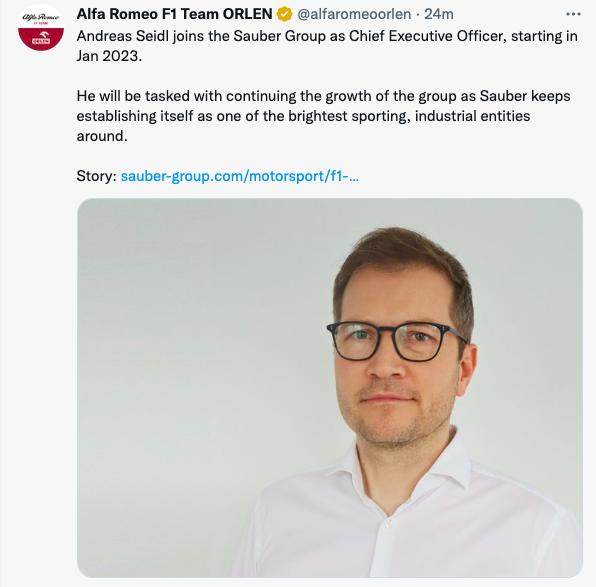Click the "Chief Executive Officer" phrase
Image resolution: width=596 pixels, height=587 pixels.
click(x=428, y=36)
